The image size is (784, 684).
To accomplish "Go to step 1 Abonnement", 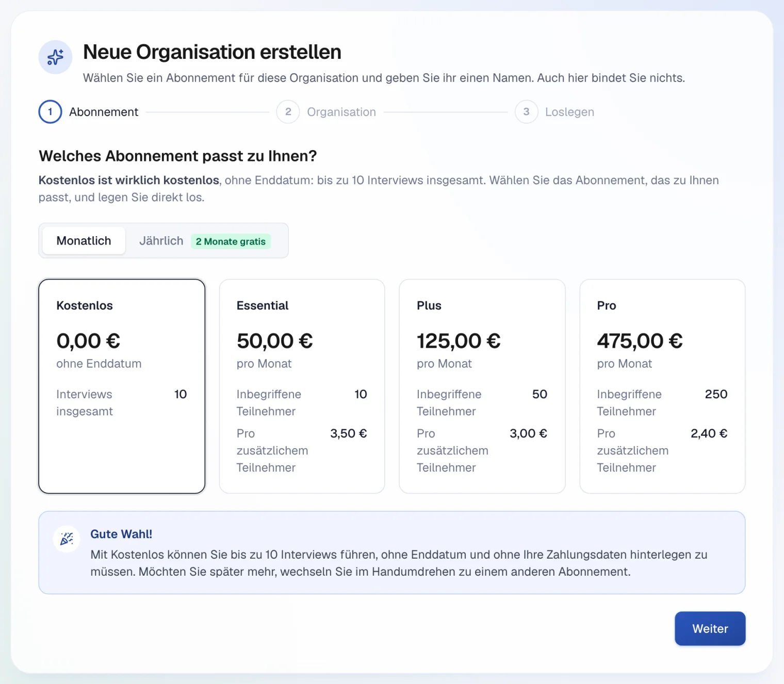I will [x=89, y=112].
